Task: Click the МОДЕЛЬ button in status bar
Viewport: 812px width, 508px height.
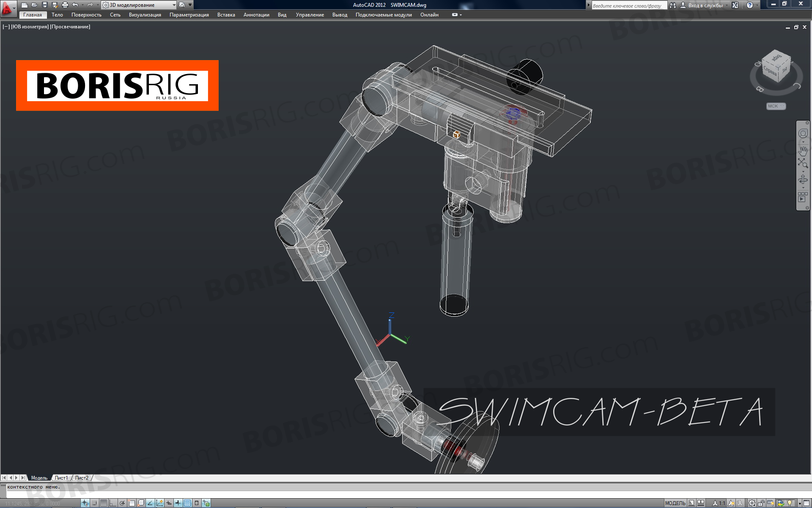Action: [675, 503]
